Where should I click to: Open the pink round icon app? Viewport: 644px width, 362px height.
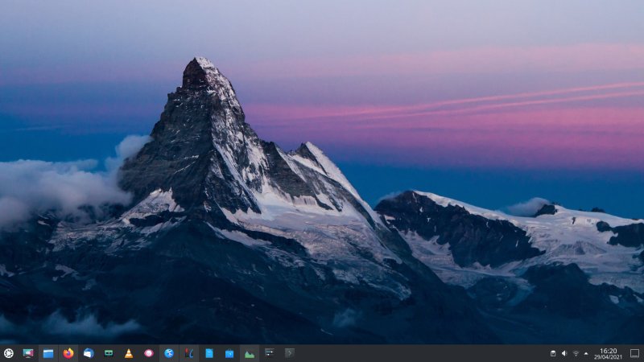tap(149, 353)
